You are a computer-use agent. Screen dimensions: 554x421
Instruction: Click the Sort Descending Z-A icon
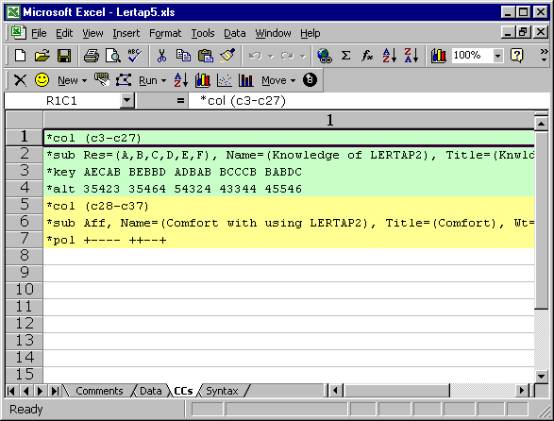[x=411, y=56]
